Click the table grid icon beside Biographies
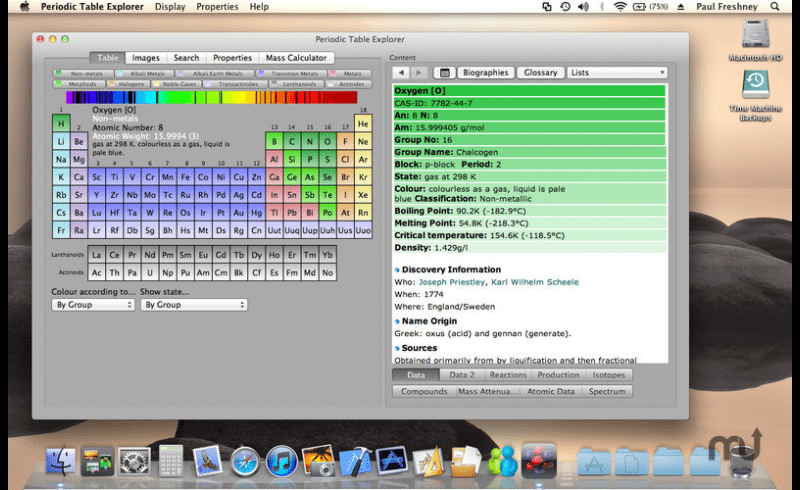Viewport: 800px width, 490px height. click(444, 72)
